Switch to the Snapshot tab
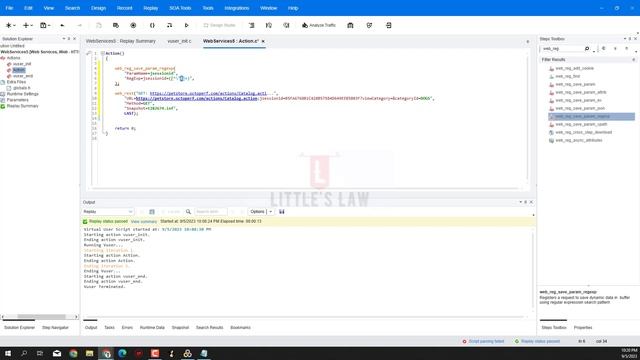The image size is (640, 360). coord(180,328)
